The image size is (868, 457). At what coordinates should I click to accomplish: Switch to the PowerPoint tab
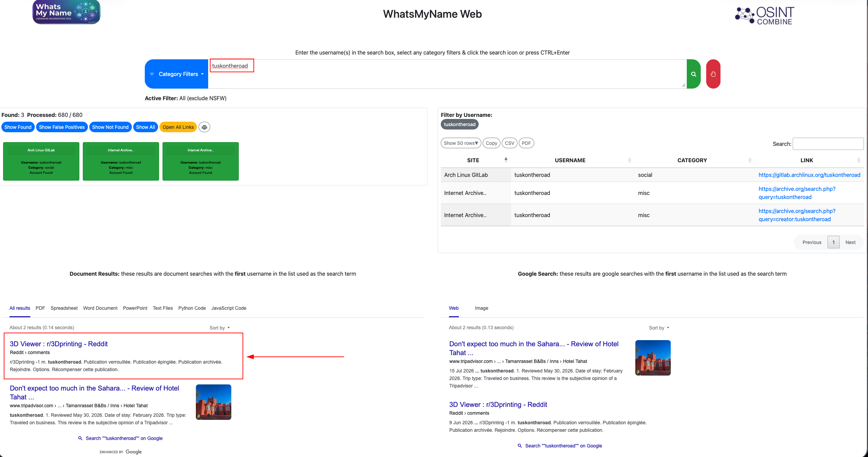point(135,308)
